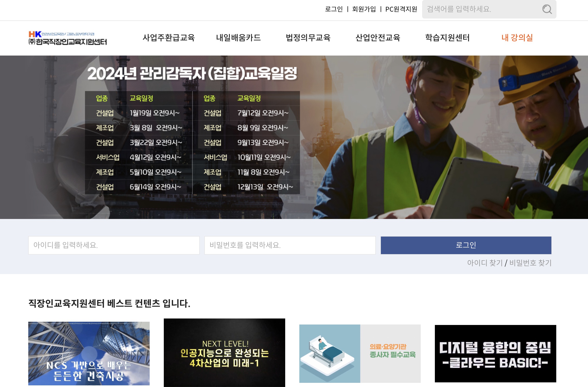Click the magnifying glass search icon
Viewport: 588px width, 387px height.
[547, 9]
